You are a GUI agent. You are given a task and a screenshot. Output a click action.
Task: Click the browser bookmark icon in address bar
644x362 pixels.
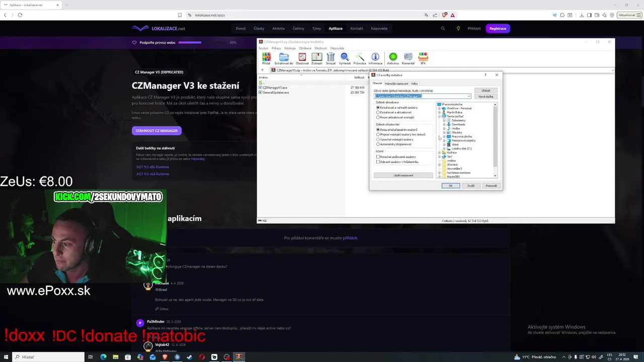tap(180, 15)
